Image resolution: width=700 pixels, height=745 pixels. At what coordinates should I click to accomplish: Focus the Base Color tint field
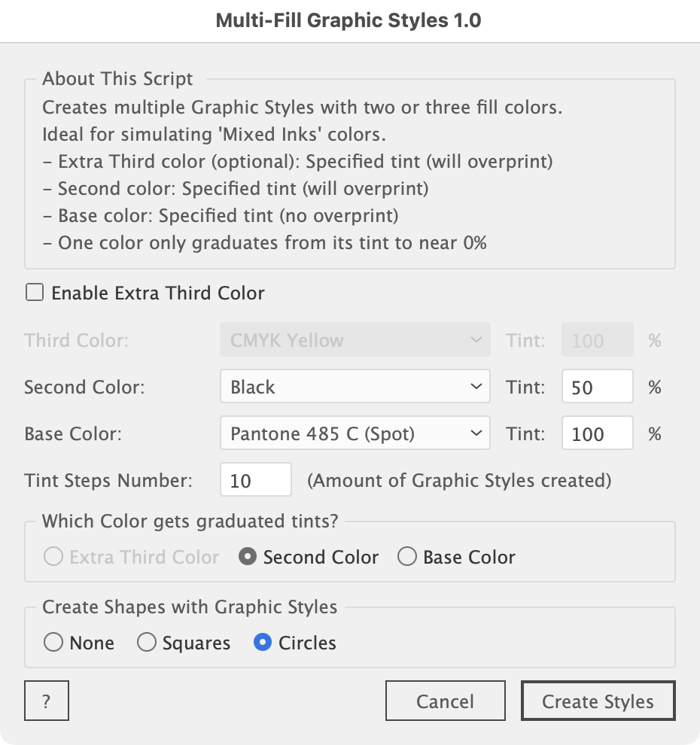pyautogui.click(x=597, y=434)
